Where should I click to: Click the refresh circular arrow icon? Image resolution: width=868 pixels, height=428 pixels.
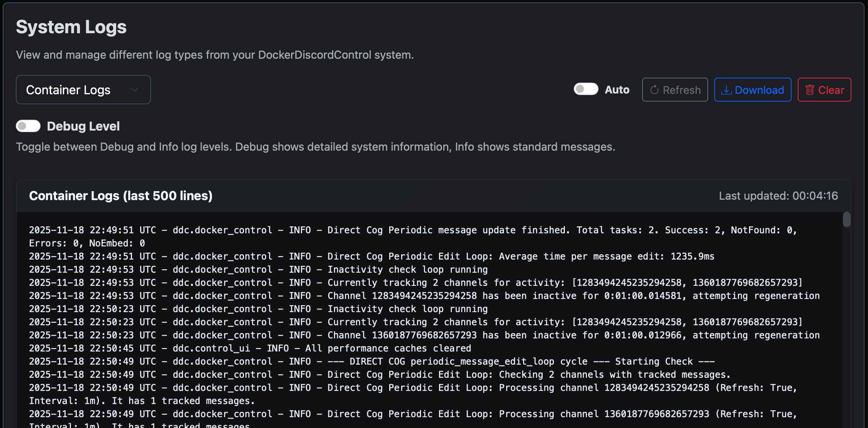point(654,90)
